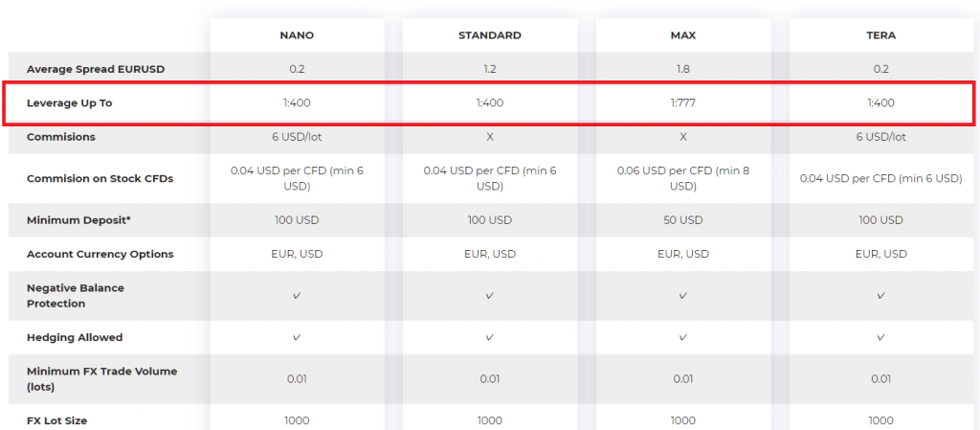Click MAX Hedging Allowed checkmark
The height and width of the screenshot is (430, 980).
click(683, 337)
